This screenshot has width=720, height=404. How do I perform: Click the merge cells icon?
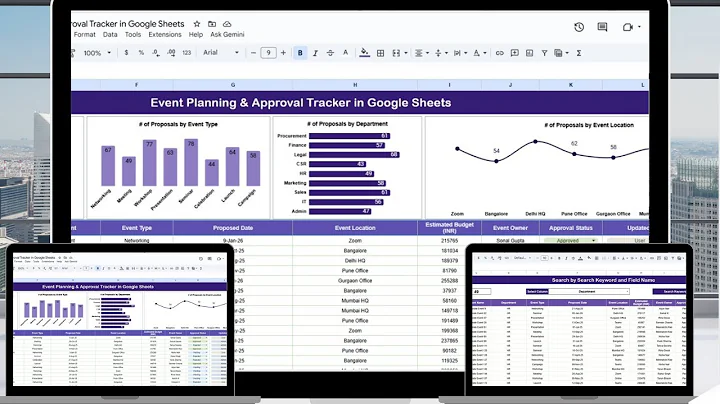pyautogui.click(x=396, y=53)
